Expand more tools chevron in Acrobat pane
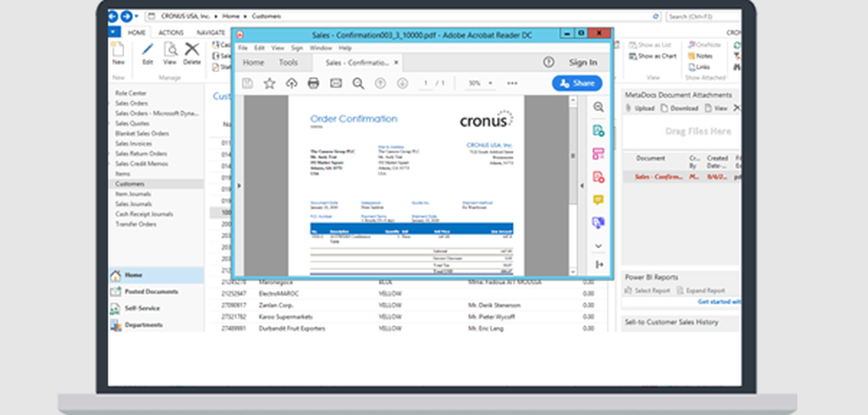The image size is (868, 415). pyautogui.click(x=598, y=245)
